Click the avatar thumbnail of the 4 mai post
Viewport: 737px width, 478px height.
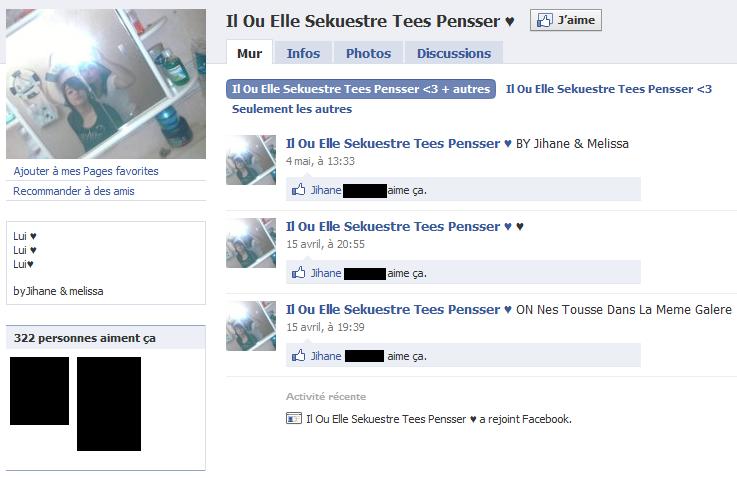(251, 160)
